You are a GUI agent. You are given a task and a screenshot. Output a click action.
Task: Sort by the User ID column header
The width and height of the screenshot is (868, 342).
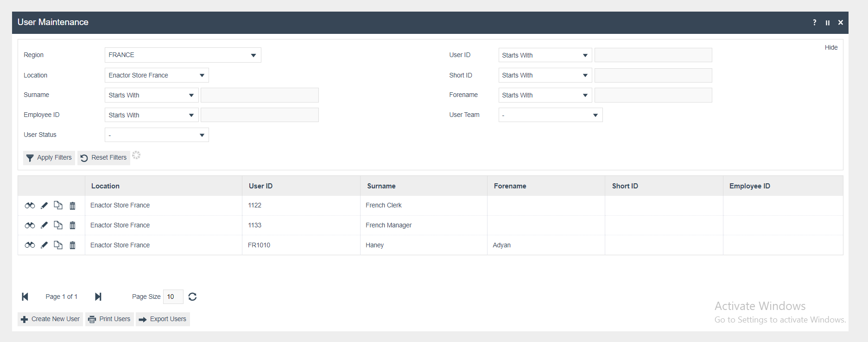point(260,186)
